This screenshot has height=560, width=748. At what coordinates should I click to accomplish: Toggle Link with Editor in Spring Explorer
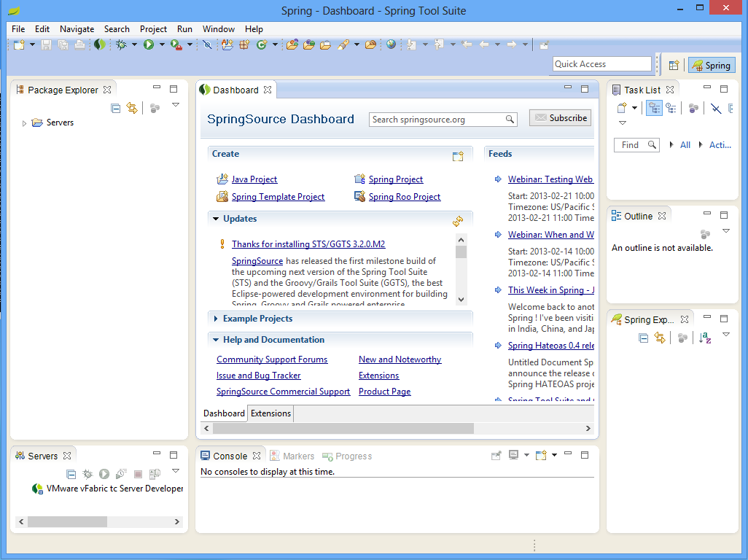(660, 338)
